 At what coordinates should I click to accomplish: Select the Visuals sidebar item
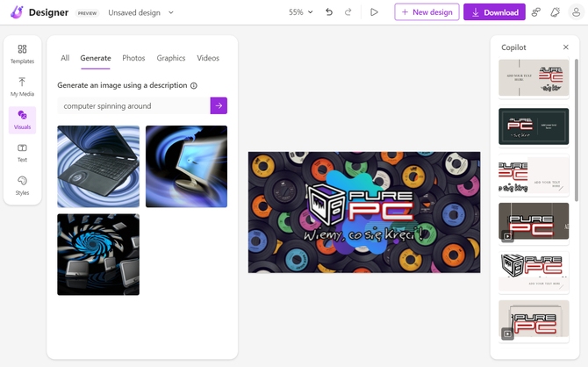[x=22, y=119]
